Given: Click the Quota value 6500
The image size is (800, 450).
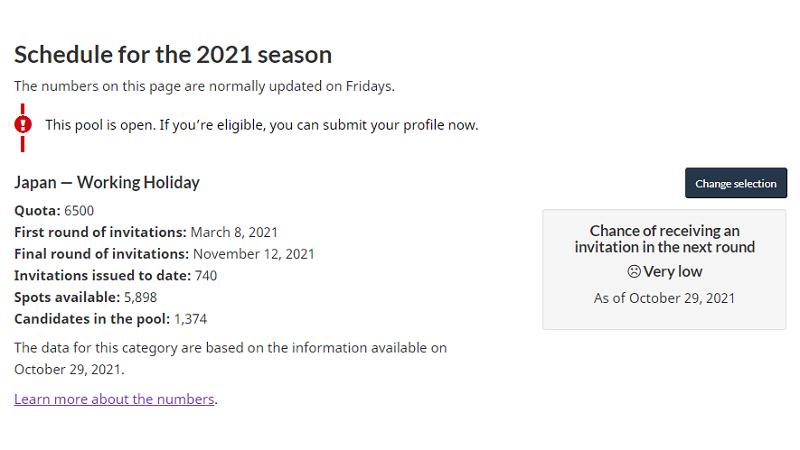Looking at the screenshot, I should click(79, 211).
